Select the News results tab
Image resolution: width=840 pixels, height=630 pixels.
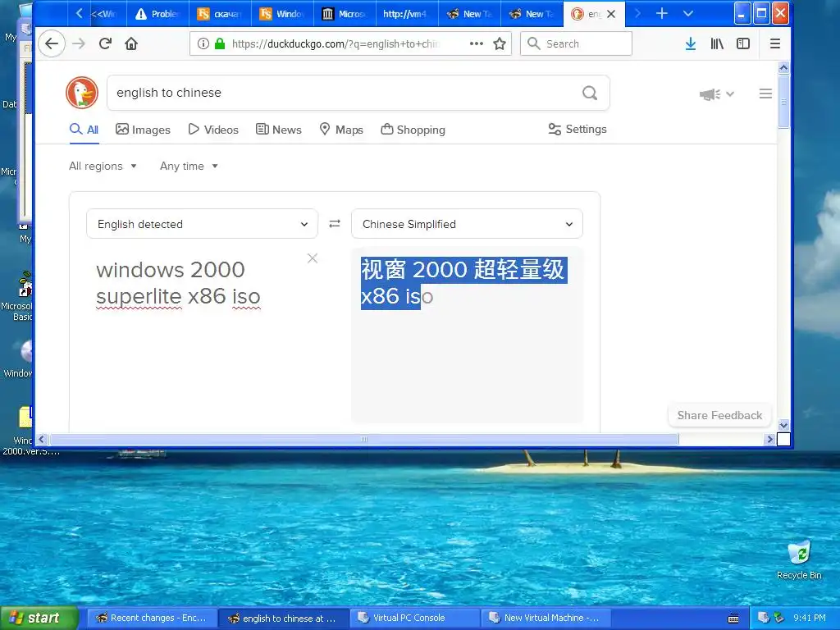279,130
